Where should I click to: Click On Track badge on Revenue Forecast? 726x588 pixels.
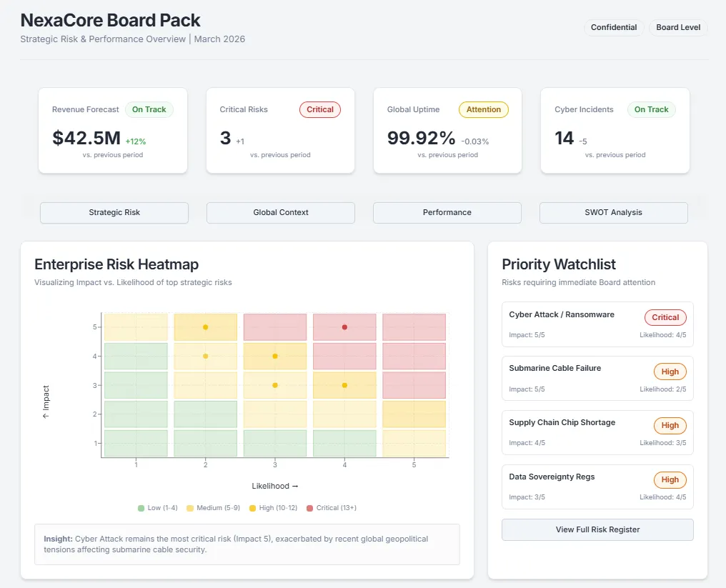click(149, 110)
